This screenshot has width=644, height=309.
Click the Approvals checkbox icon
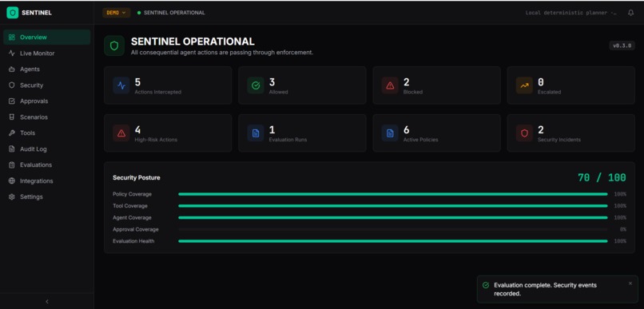tap(12, 101)
